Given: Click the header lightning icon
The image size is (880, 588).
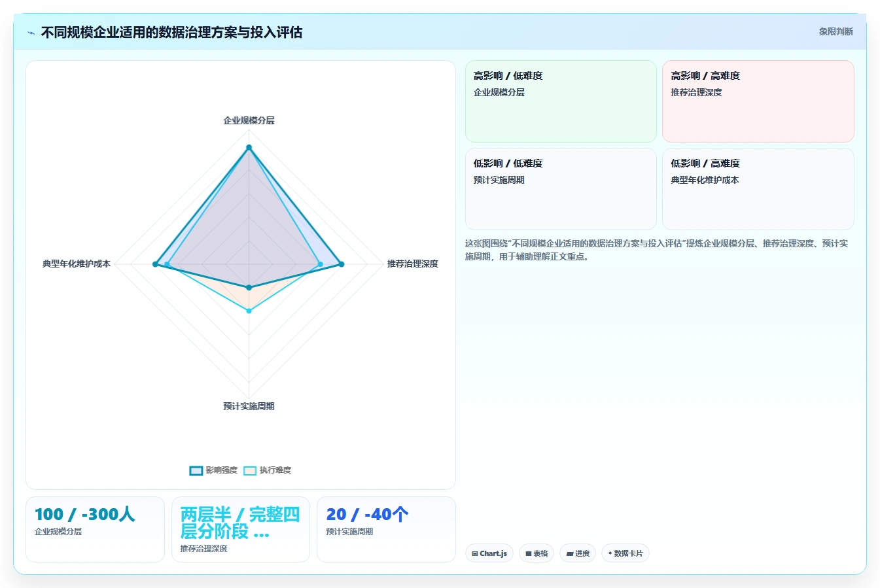Looking at the screenshot, I should [x=31, y=33].
